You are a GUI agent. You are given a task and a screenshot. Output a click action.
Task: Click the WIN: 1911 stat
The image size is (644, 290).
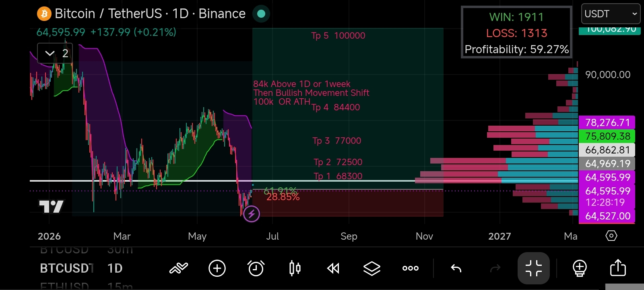coord(516,17)
